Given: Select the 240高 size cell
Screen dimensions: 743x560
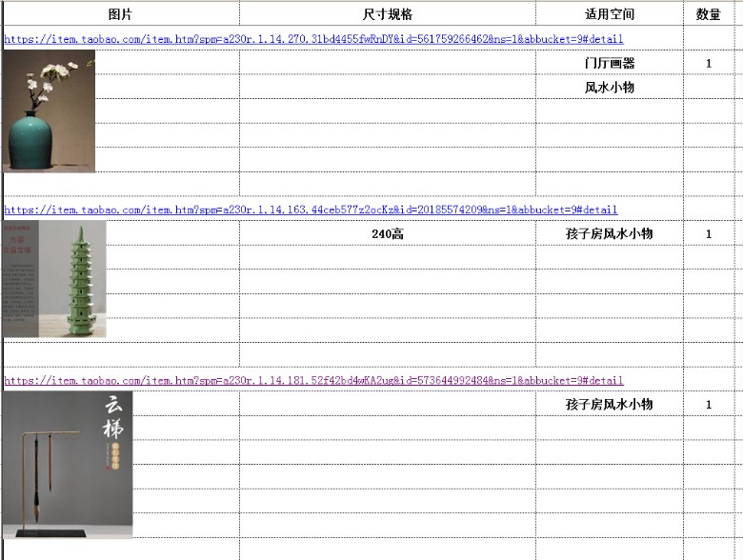Looking at the screenshot, I should coord(387,234).
